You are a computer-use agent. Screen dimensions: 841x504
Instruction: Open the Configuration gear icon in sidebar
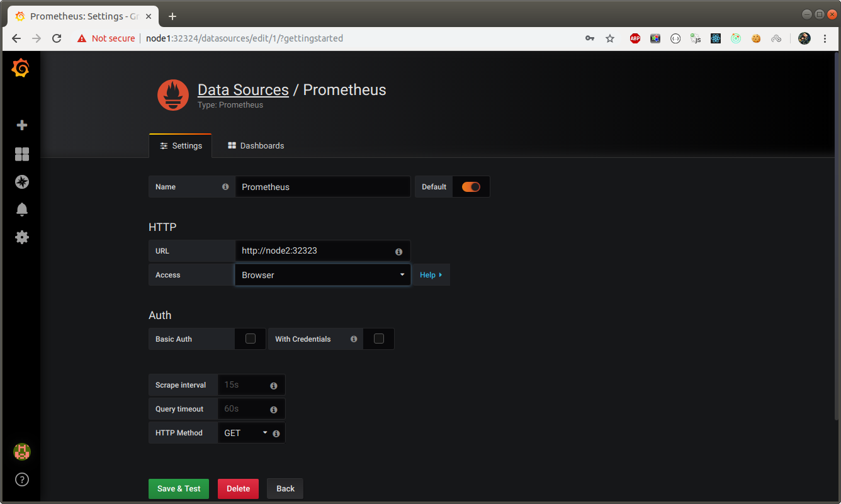pos(22,237)
